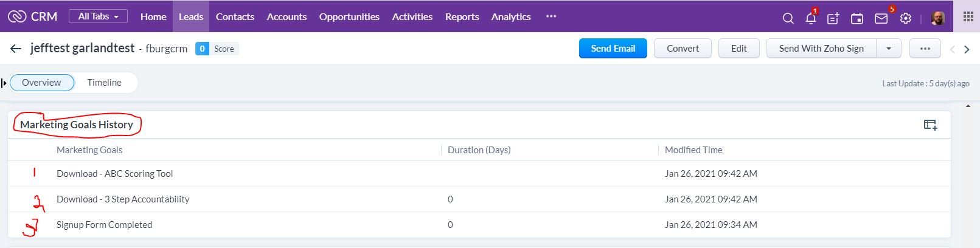Open the Contacts tab
Screen dimensions: 980x248
[x=235, y=17]
